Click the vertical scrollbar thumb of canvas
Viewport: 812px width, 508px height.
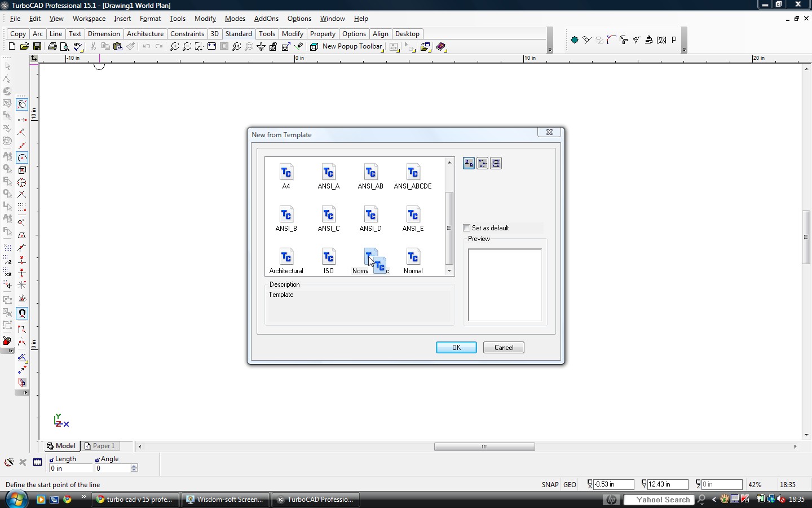806,237
